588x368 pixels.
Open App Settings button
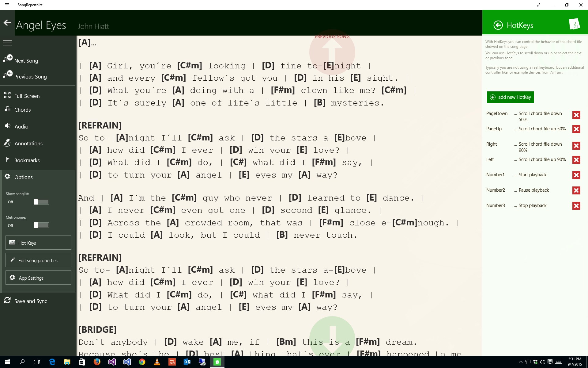coord(38,278)
